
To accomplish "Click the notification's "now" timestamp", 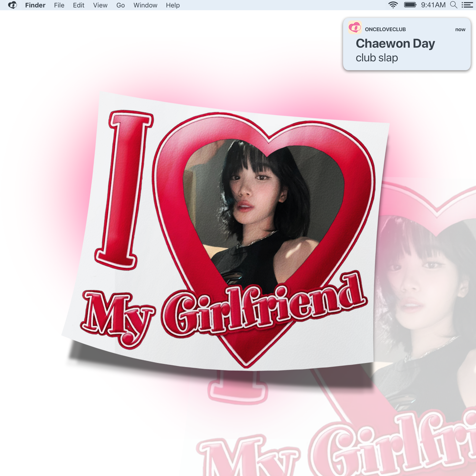I will [460, 30].
